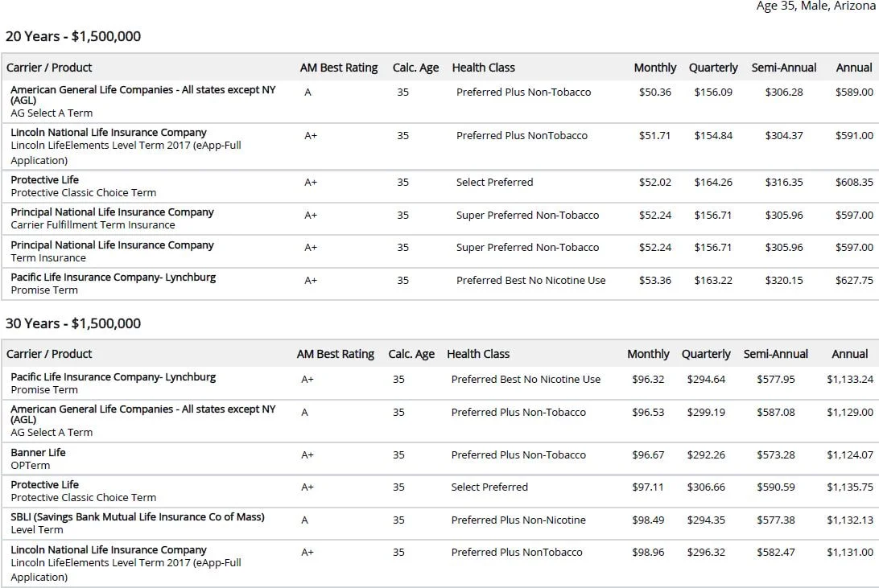Image resolution: width=879 pixels, height=588 pixels.
Task: Click $164.26 quarterly premium
Action: 713,182
